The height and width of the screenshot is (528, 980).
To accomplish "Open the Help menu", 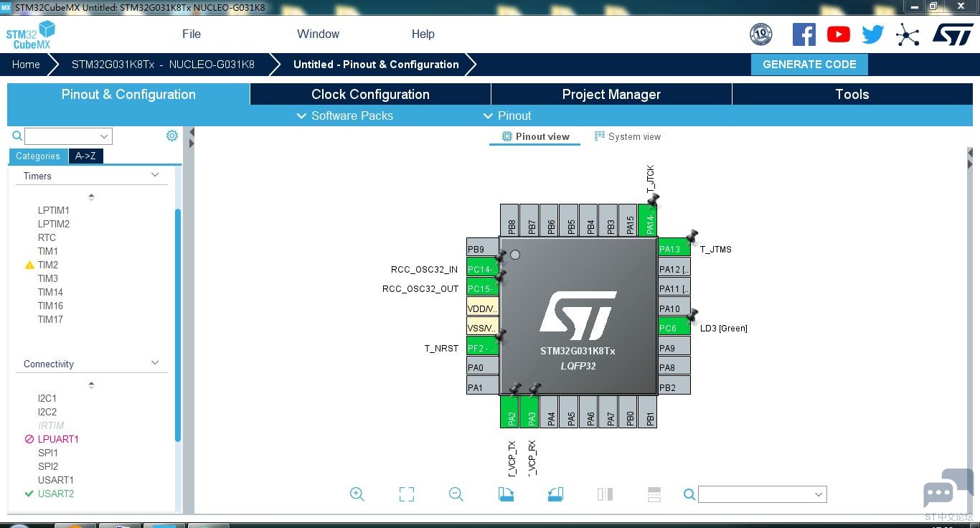I will click(423, 34).
